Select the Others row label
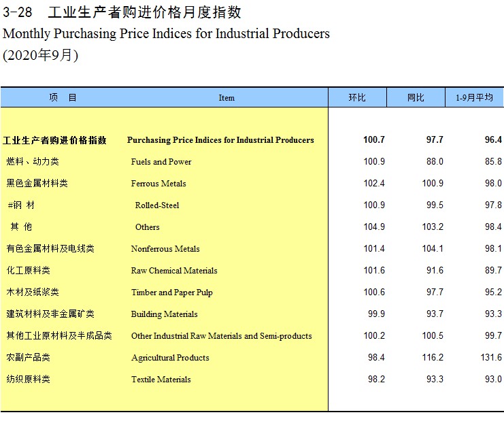This screenshot has height=434, width=504. 147,227
